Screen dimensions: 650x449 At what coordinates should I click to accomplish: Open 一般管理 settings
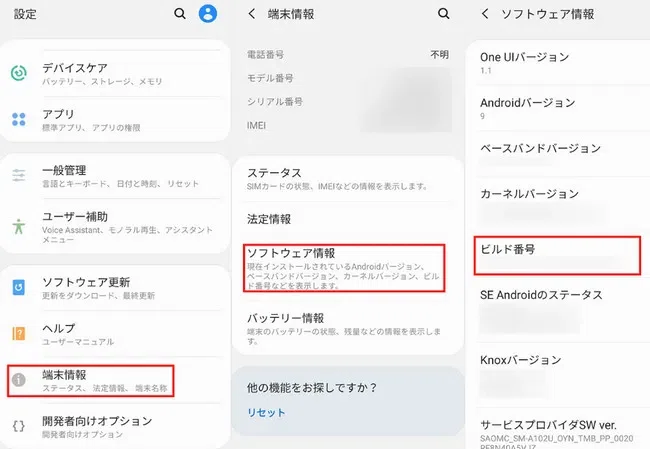click(x=115, y=176)
